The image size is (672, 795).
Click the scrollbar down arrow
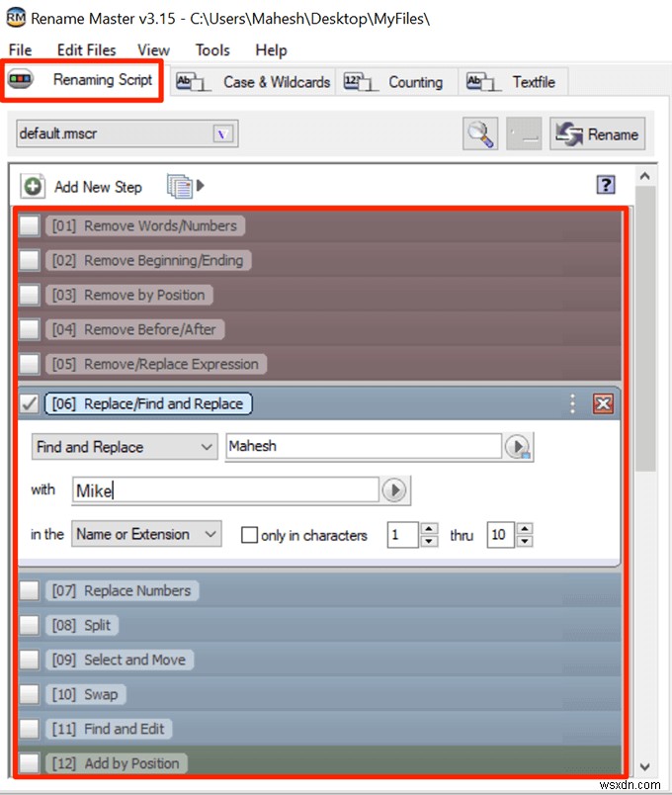coord(645,766)
